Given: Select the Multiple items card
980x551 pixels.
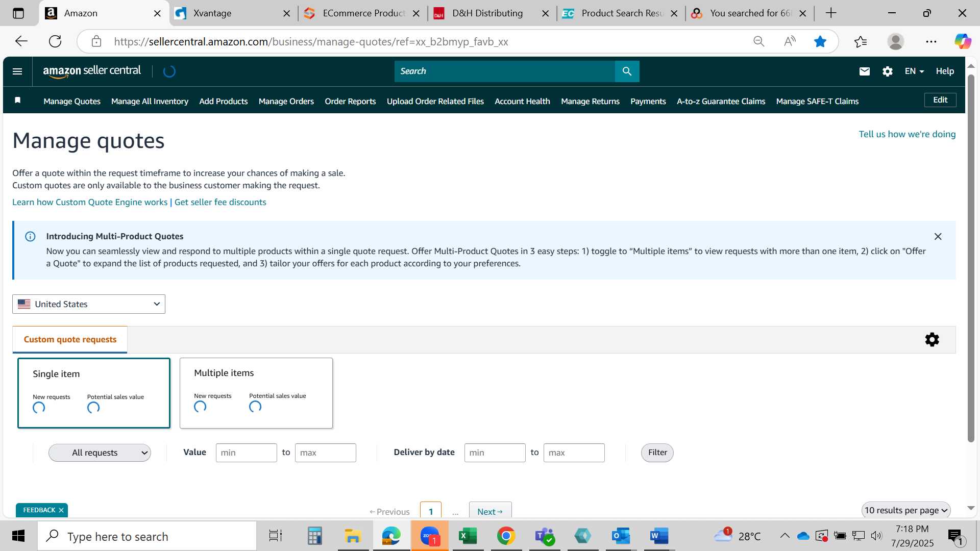Looking at the screenshot, I should tap(256, 393).
